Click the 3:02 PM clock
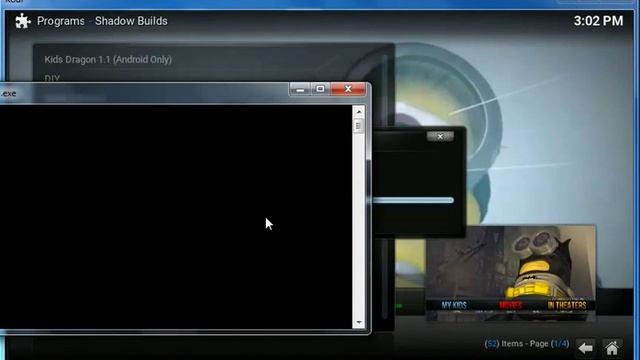 tap(598, 21)
